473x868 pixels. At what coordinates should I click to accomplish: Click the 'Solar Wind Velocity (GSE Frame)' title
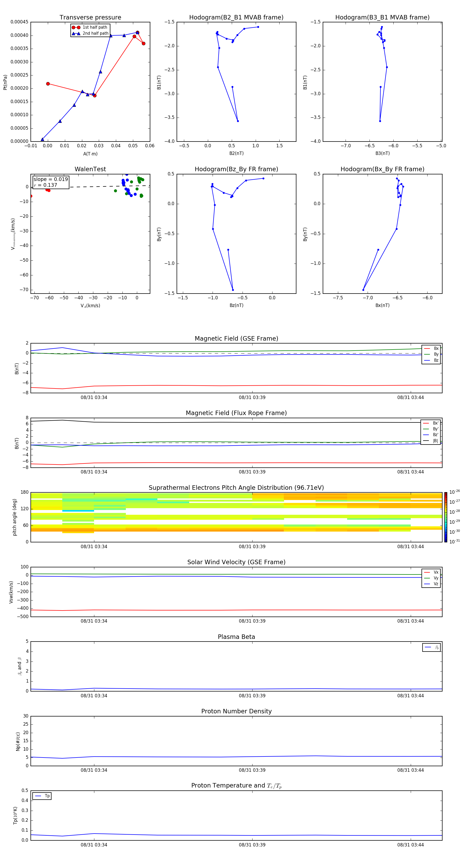[x=236, y=562]
